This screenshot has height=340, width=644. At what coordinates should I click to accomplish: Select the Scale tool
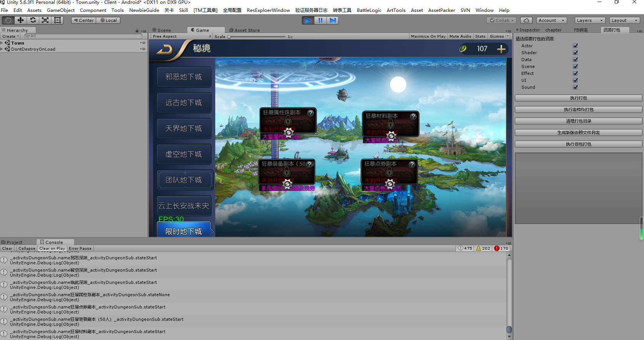(x=45, y=20)
